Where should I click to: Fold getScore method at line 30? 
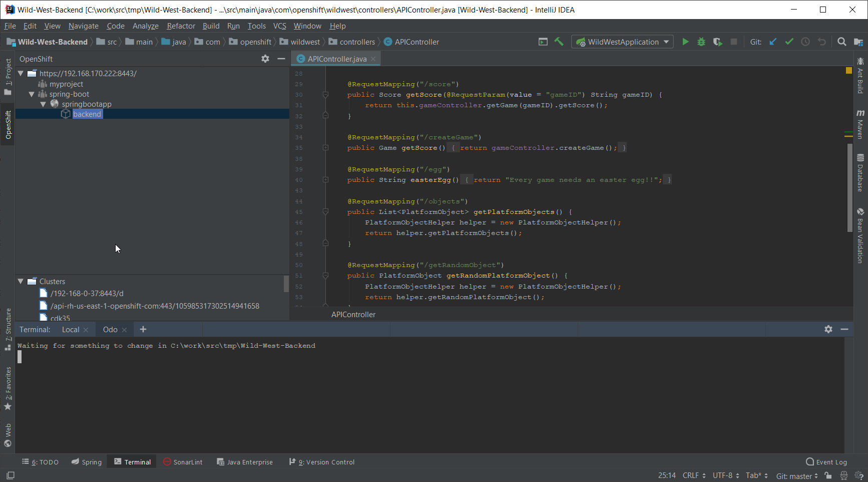(325, 95)
